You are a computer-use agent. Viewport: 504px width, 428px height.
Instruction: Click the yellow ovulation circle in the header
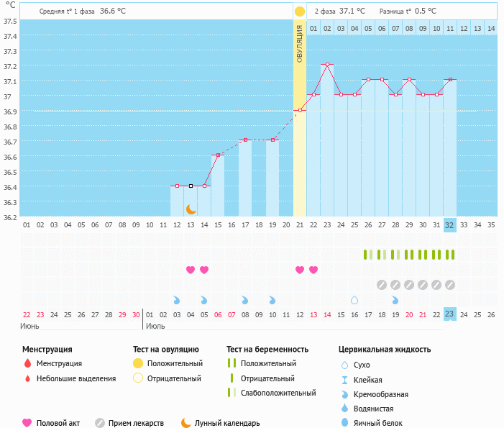click(300, 12)
